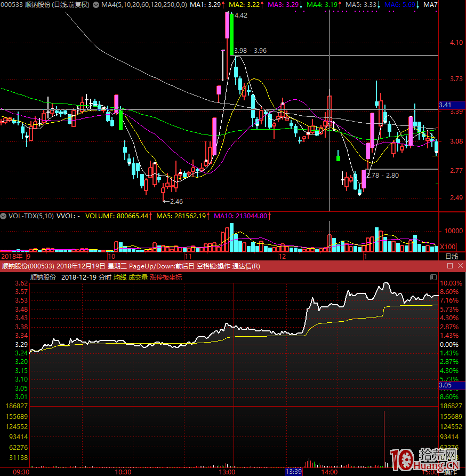The width and height of the screenshot is (466, 476).
Task: Toggle the 成交量 volume display
Action: pyautogui.click(x=138, y=277)
